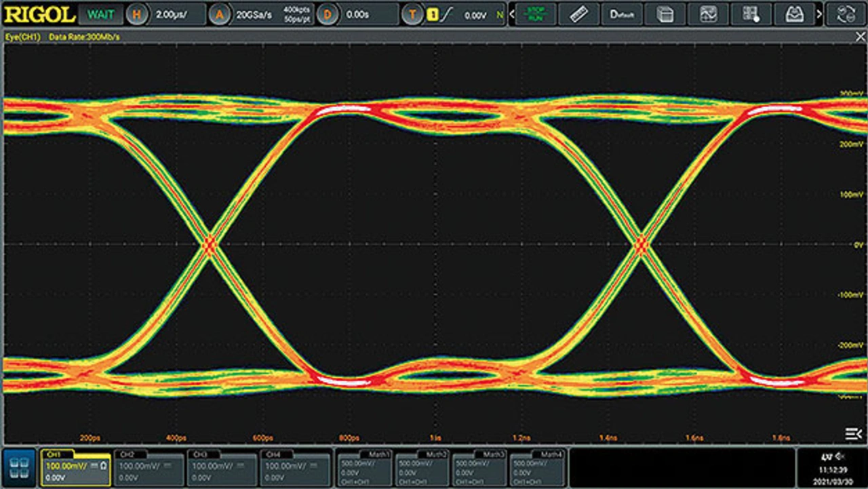Open the ruler measurement tool
The height and width of the screenshot is (489, 868).
tap(578, 14)
